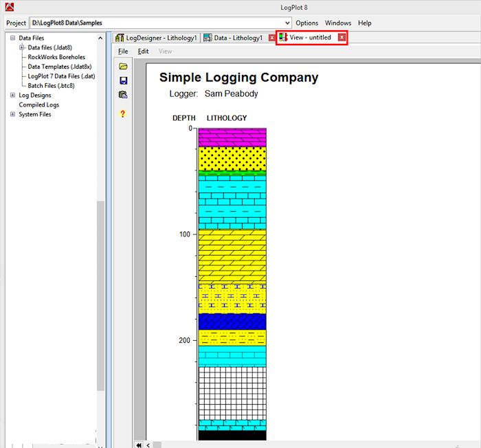
Task: Click the cyan brick limestone layer
Action: (x=232, y=203)
